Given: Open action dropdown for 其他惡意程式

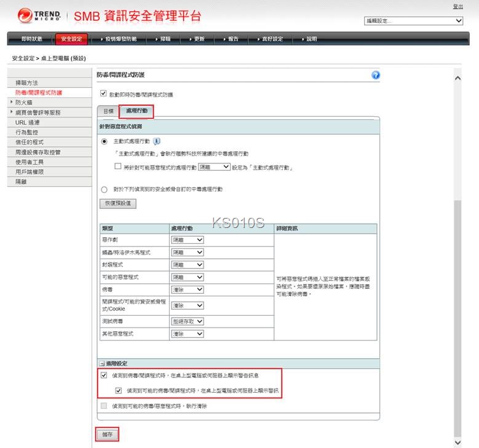Looking at the screenshot, I should pyautogui.click(x=188, y=334).
